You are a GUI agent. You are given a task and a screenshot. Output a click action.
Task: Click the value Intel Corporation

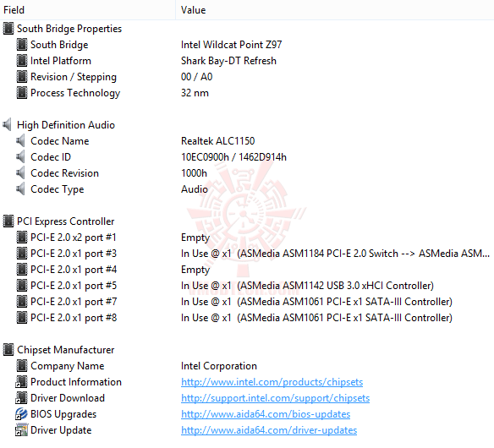[x=219, y=366]
